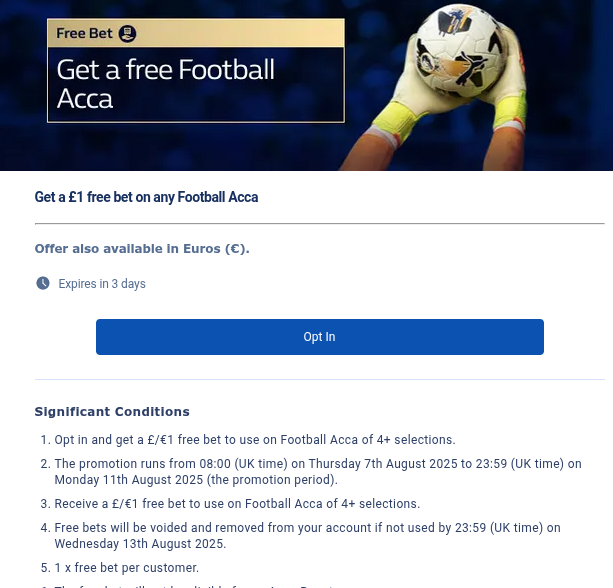Click the '£1 free bet on any Football Acca' heading
This screenshot has width=613, height=588.
(x=146, y=198)
